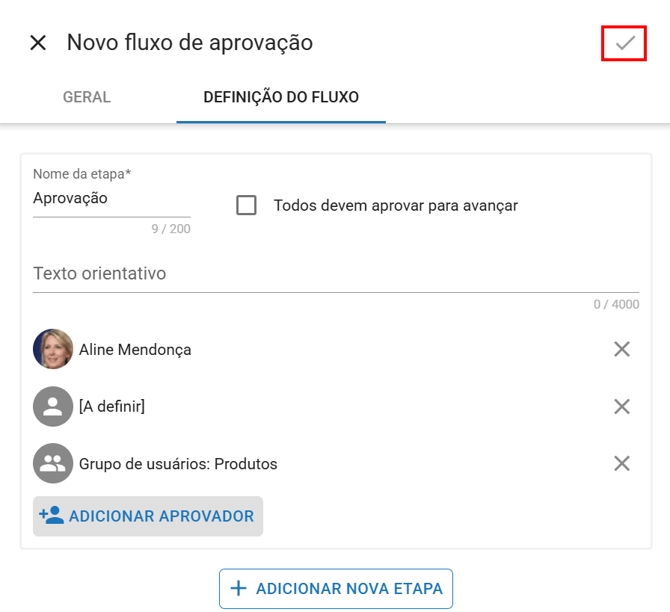Click the add-person icon in ADICIONAR APROVADOR
This screenshot has height=612, width=670.
51,515
